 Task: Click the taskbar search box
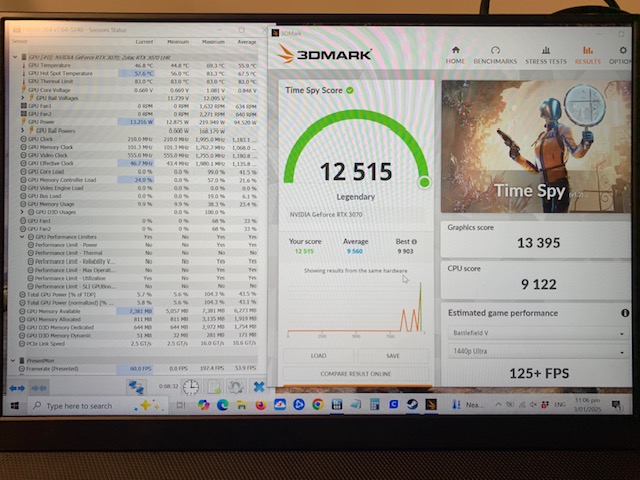(98, 406)
